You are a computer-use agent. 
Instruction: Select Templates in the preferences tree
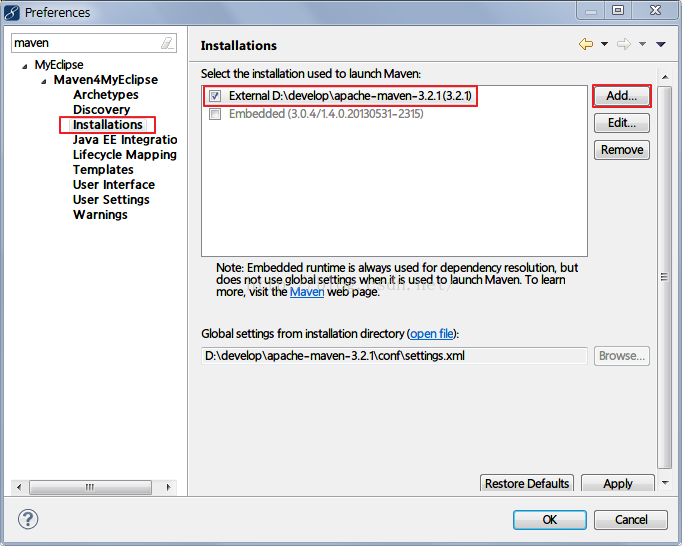coord(103,170)
